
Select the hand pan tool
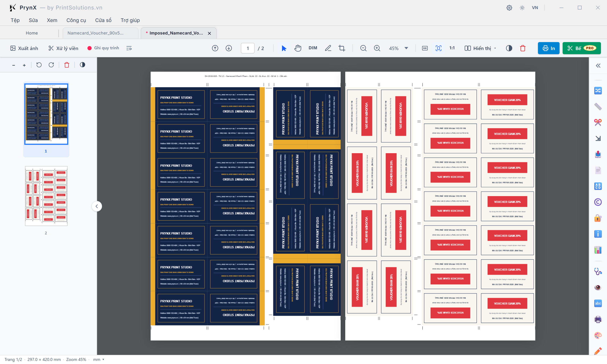[298, 48]
